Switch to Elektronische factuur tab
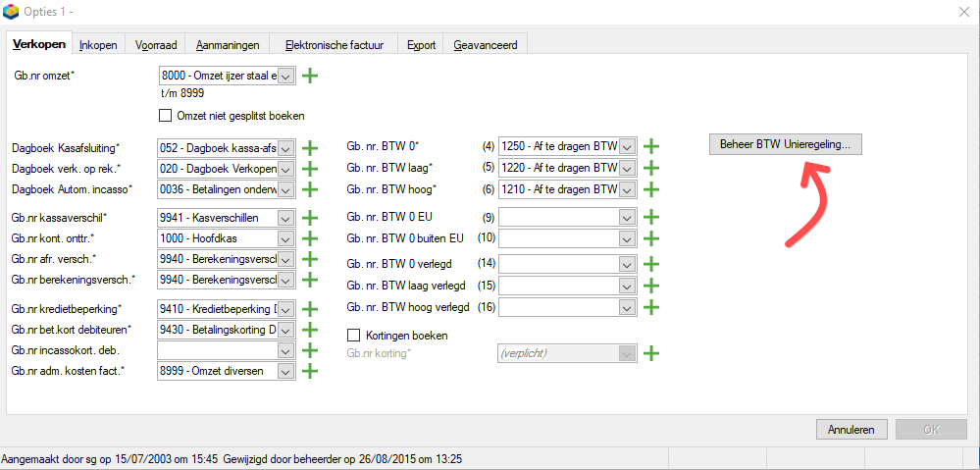Image resolution: width=980 pixels, height=470 pixels. pos(334,45)
